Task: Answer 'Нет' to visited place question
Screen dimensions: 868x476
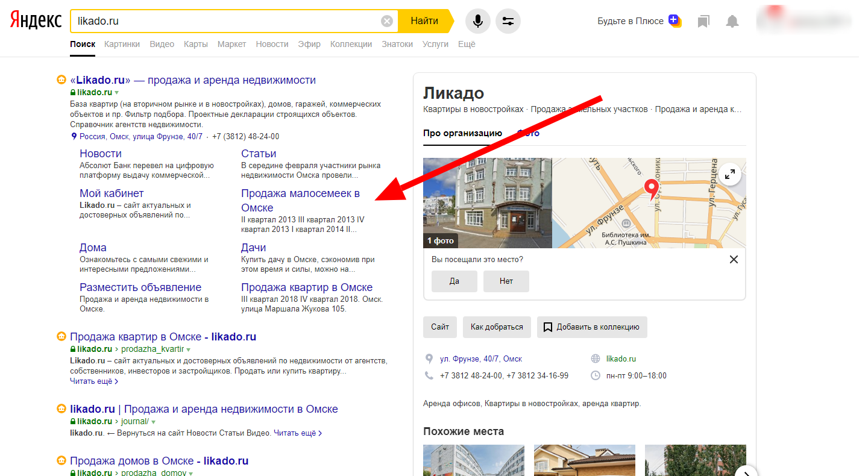Action: pos(506,281)
